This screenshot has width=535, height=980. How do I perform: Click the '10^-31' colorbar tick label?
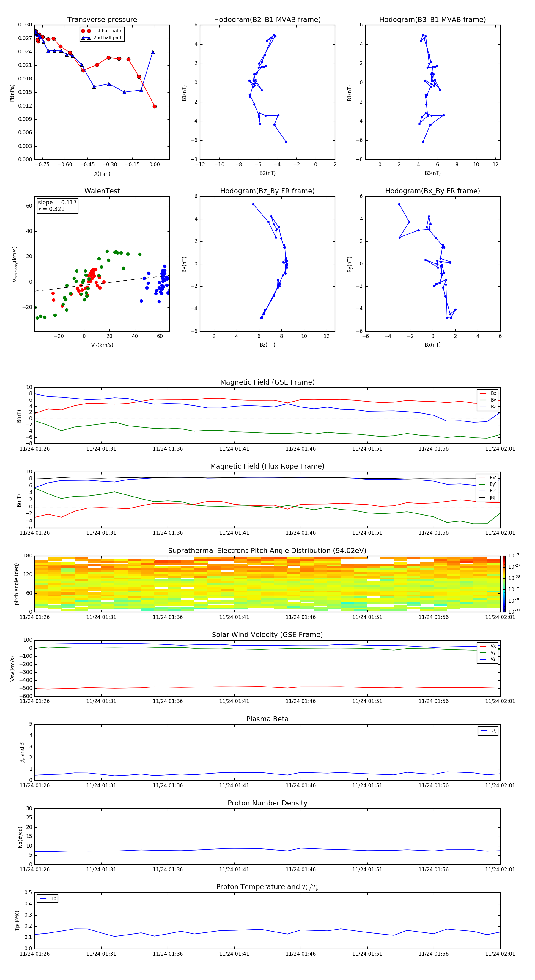[514, 611]
